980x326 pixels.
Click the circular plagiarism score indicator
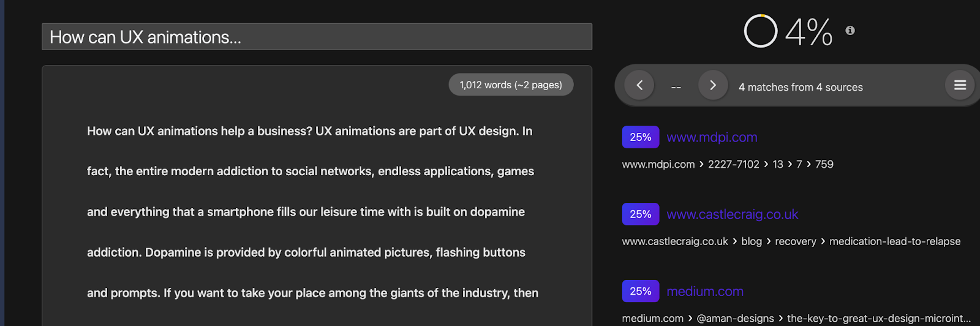coord(761,31)
